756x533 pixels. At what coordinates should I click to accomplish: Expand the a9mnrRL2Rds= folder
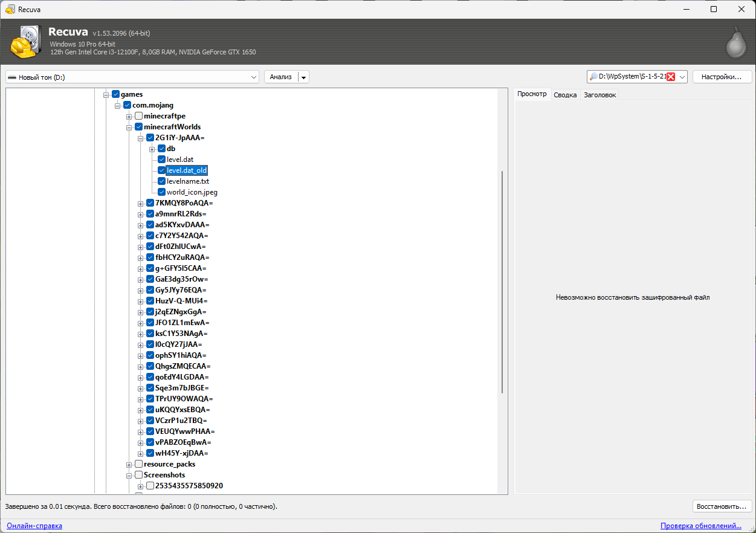pos(141,214)
